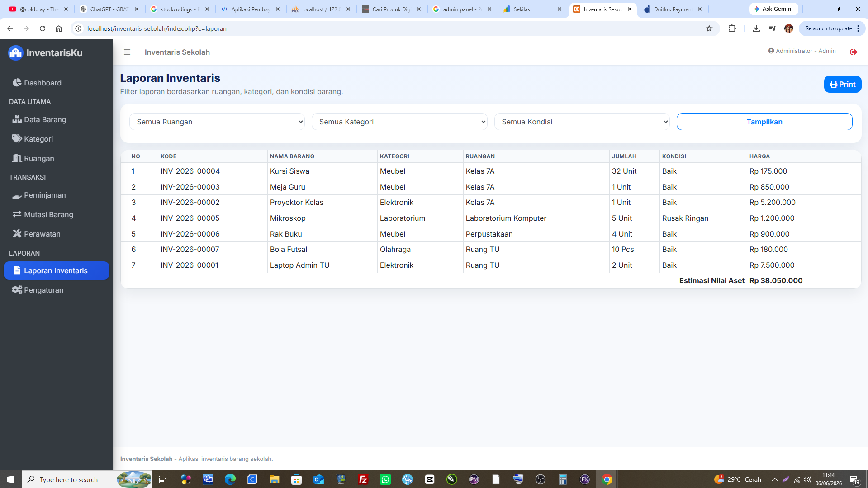Click Inventaris Sekolah footer text
Image resolution: width=868 pixels, height=488 pixels.
tap(146, 459)
